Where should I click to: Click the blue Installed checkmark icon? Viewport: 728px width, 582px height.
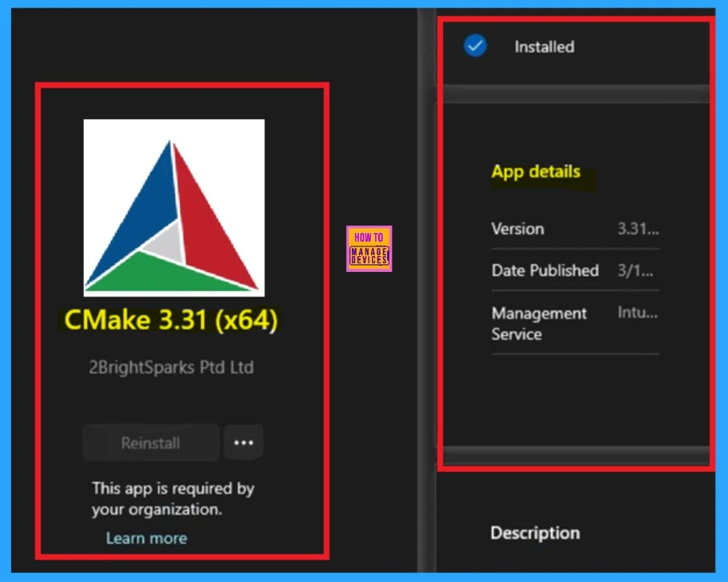[x=475, y=46]
